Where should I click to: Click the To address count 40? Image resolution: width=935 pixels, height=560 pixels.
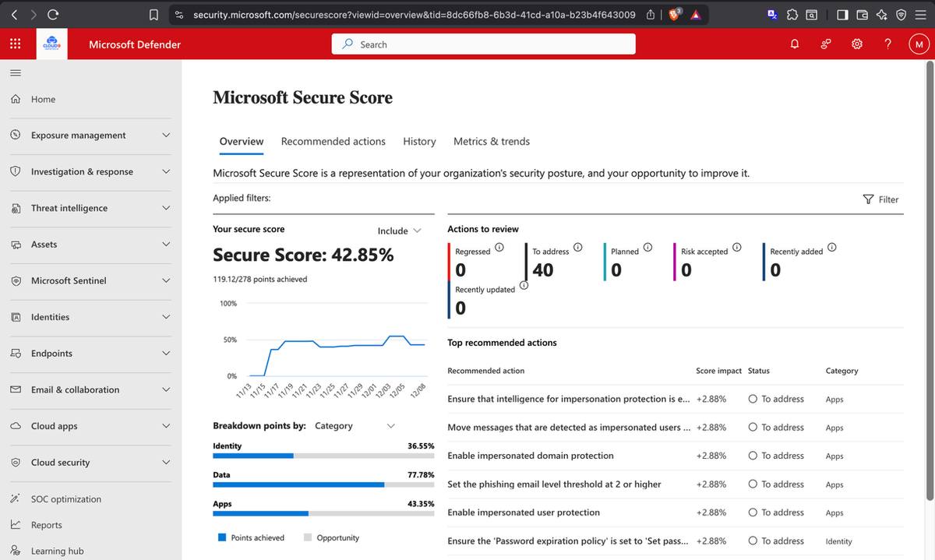543,270
